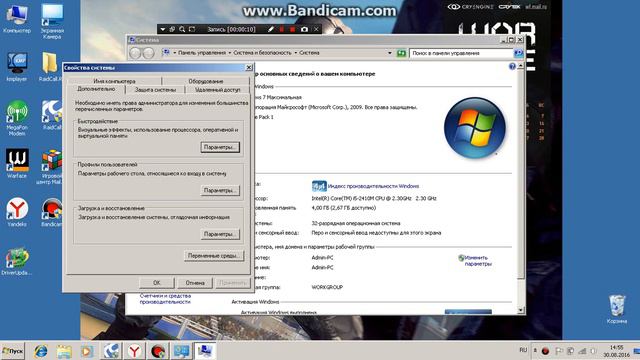Click the Пуск start button

coord(13,351)
